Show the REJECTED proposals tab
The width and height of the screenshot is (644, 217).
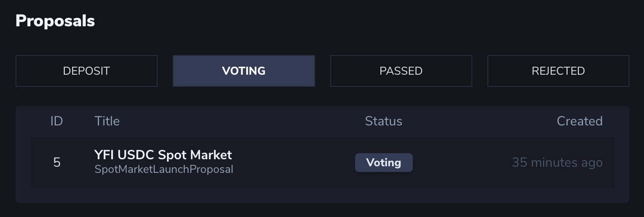[558, 71]
